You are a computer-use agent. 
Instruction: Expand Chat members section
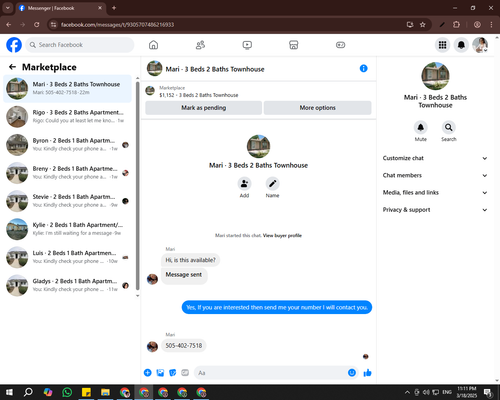pyautogui.click(x=435, y=175)
